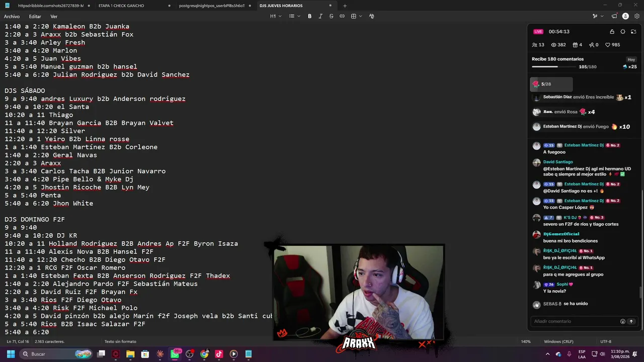Click the heading text 'DJS DOMINGO F2F'
The width and height of the screenshot is (644, 362).
(35, 220)
